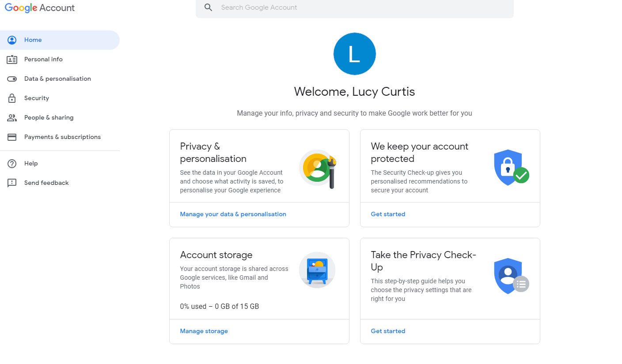Click the search magnifier icon
This screenshot has width=622, height=364.
pos(208,7)
